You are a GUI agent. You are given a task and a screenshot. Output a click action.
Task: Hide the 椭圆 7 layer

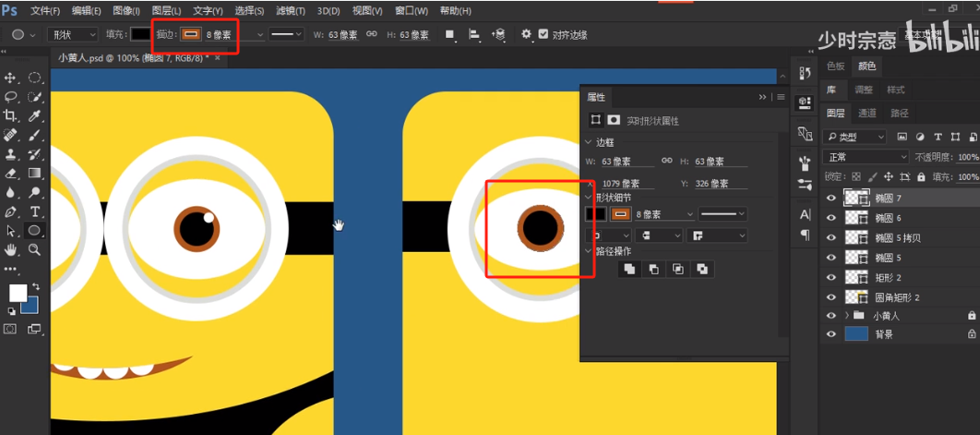coord(831,199)
